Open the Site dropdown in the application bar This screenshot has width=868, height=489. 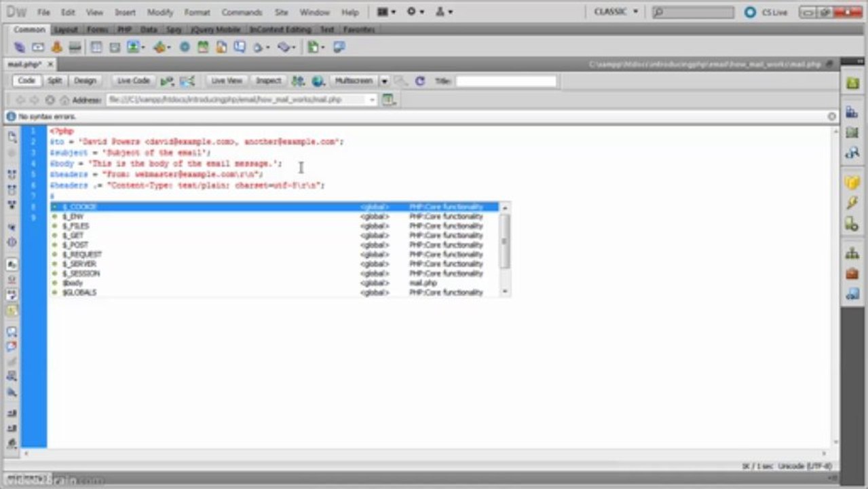(443, 12)
